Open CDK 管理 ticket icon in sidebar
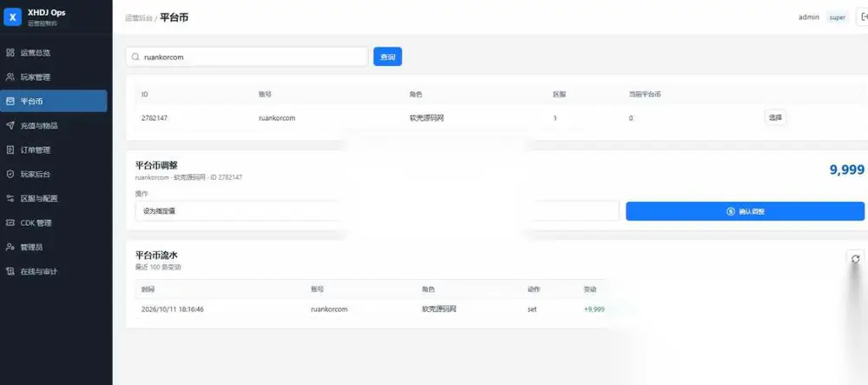 (x=10, y=222)
